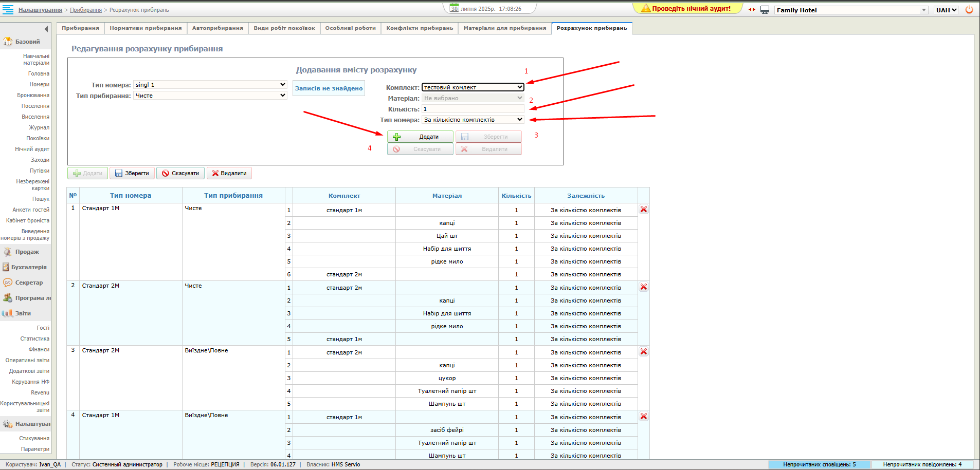Collapse the left sidebar with the arrow icon
Screen dimensions: 980x470
click(x=46, y=29)
